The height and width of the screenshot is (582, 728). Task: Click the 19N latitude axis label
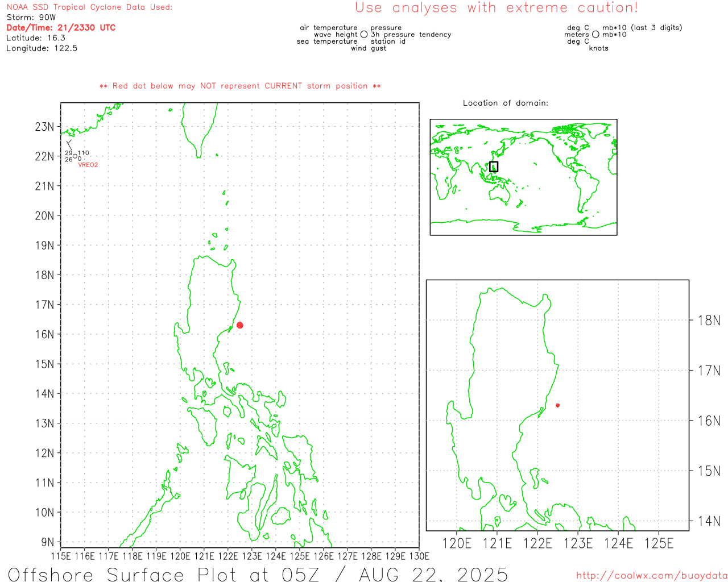tap(44, 246)
